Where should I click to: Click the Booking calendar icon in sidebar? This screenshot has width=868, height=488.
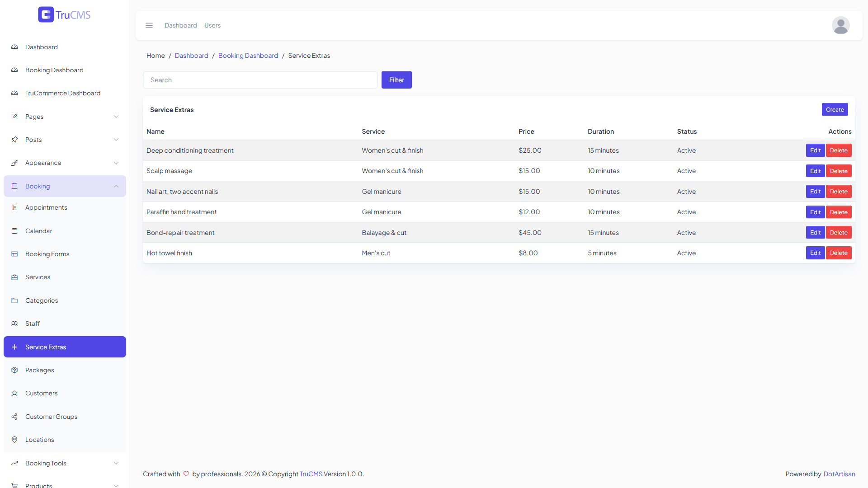coord(14,186)
